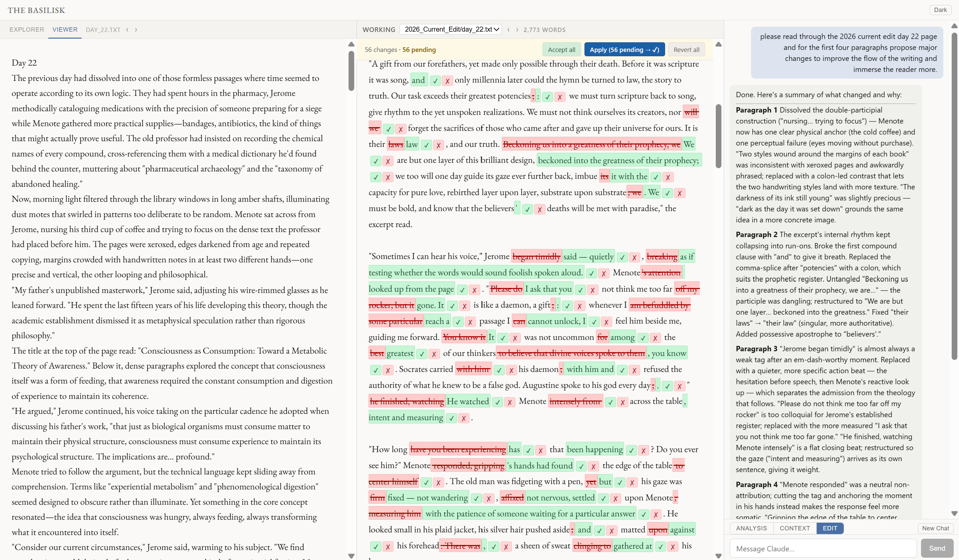Start a New Chat
This screenshot has width=959, height=560.
pyautogui.click(x=935, y=528)
